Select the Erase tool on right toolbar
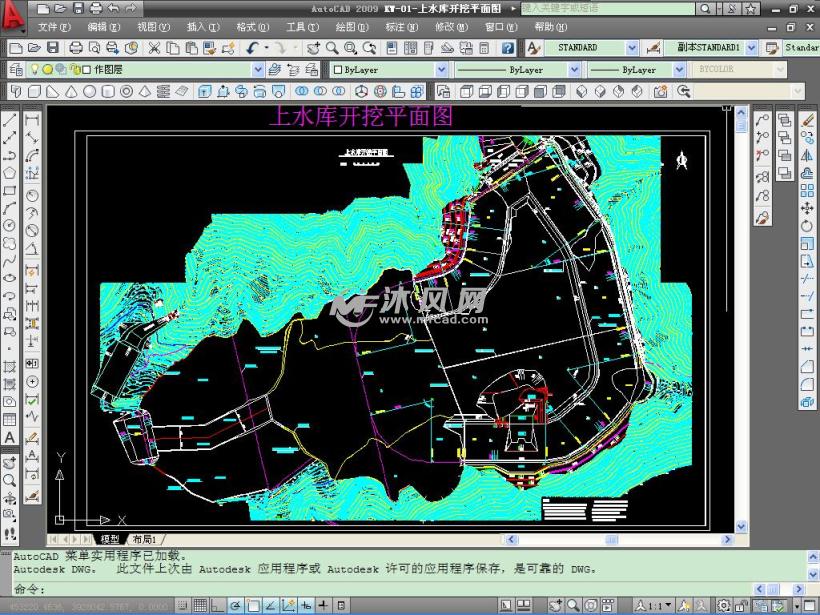 coord(808,119)
